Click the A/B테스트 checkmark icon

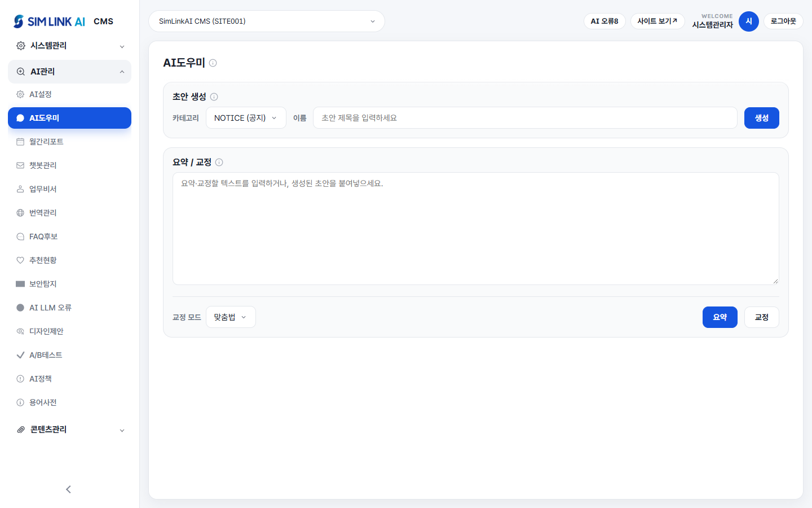click(20, 355)
